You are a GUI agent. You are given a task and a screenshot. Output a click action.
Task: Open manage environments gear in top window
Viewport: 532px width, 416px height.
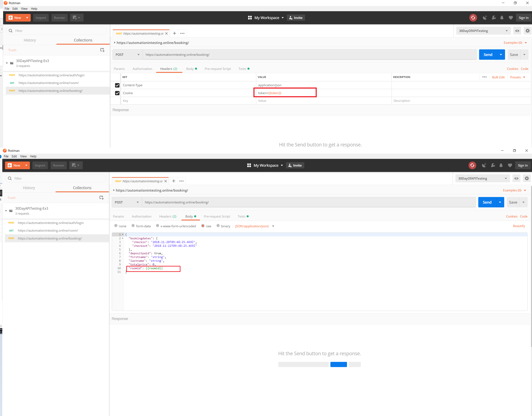528,31
